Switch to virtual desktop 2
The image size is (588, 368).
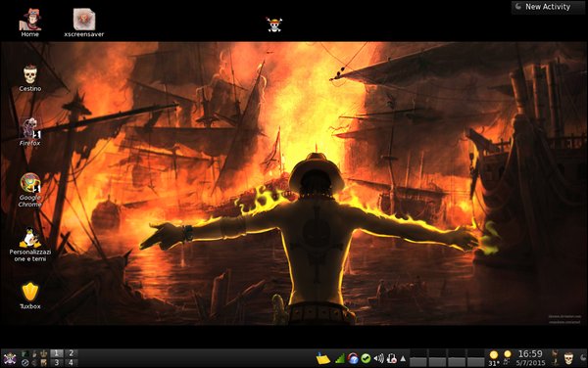(72, 353)
